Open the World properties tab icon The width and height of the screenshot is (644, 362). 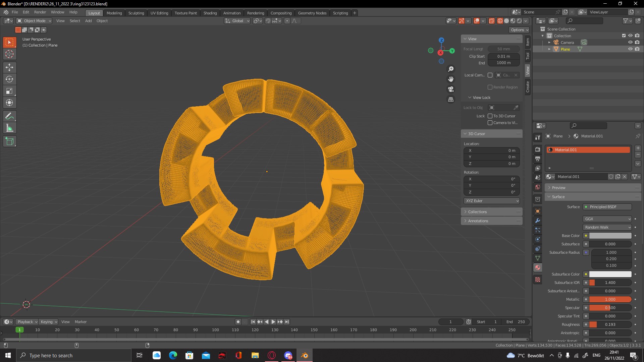[538, 187]
